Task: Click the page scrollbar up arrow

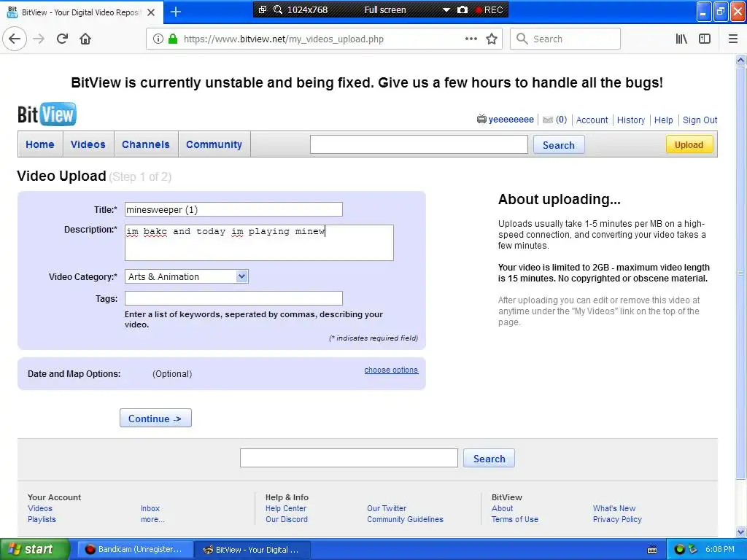Action: (740, 60)
